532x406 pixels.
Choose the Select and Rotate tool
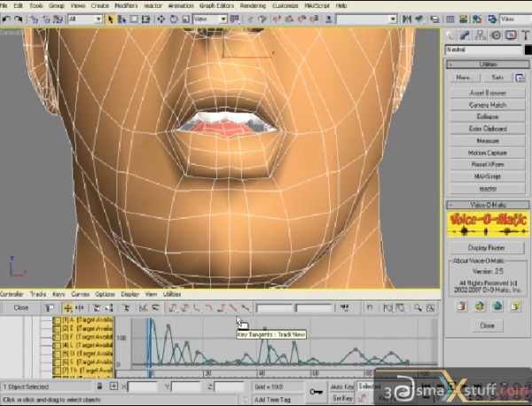click(x=174, y=19)
